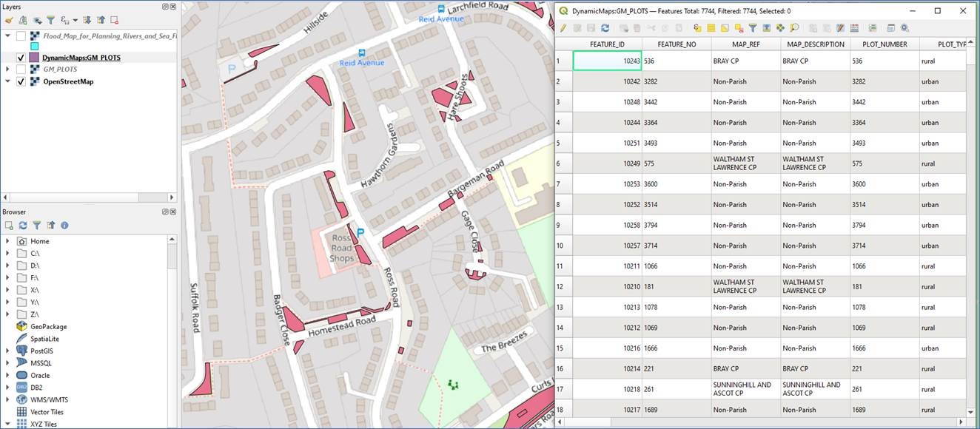Viewport: 980px width, 429px height.
Task: Click cell 'SUNNINGHILL AND ASCOT CP' in MAP_REF column
Action: tap(745, 388)
